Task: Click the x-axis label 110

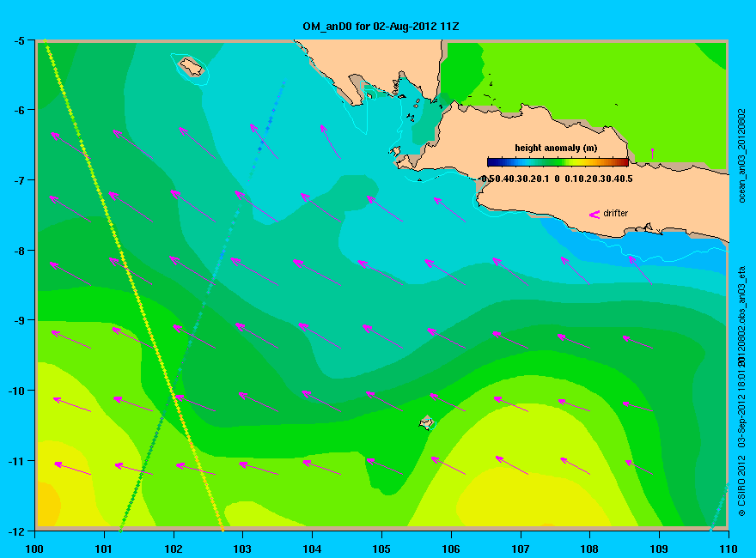Action: pos(728,549)
